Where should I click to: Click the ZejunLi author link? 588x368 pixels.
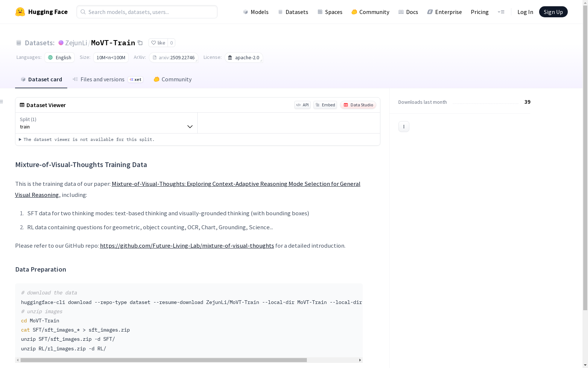pos(76,43)
